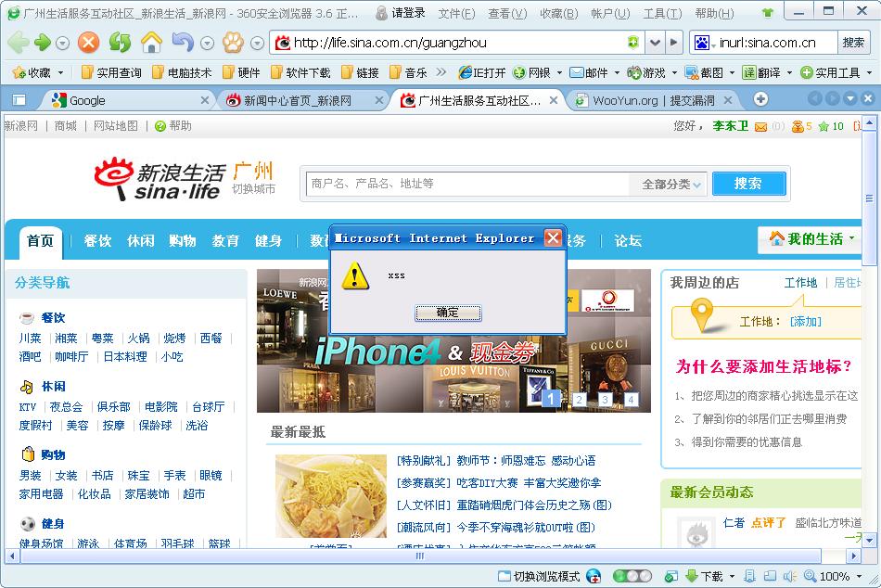Click the new tab plus button
The height and width of the screenshot is (588, 881).
coord(760,99)
